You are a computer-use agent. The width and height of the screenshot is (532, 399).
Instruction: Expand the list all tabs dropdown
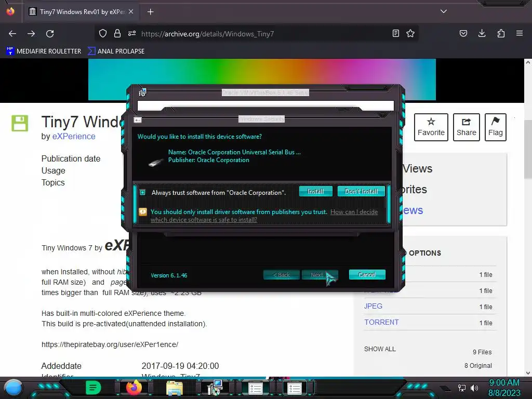pyautogui.click(x=444, y=11)
